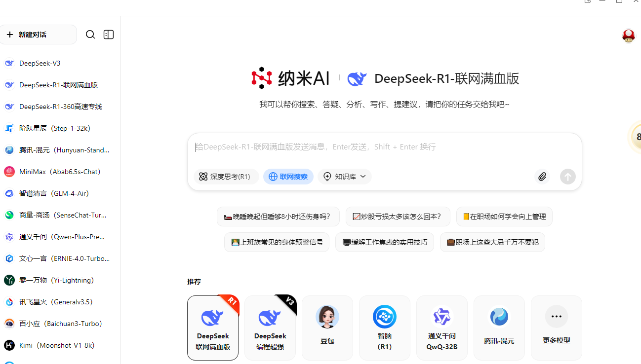Click the Step-1-32k model logo icon
The image size is (641, 364).
9,128
